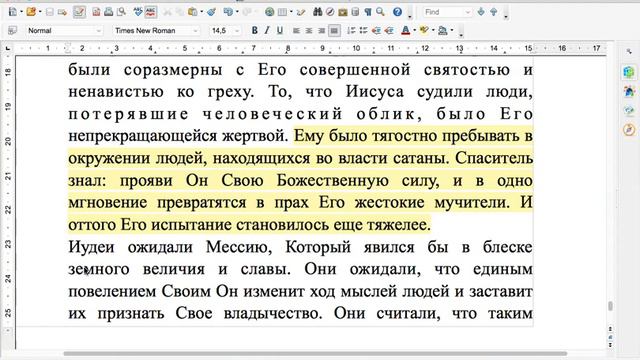Toggle italic formatting
640x360 pixels.
point(267,31)
